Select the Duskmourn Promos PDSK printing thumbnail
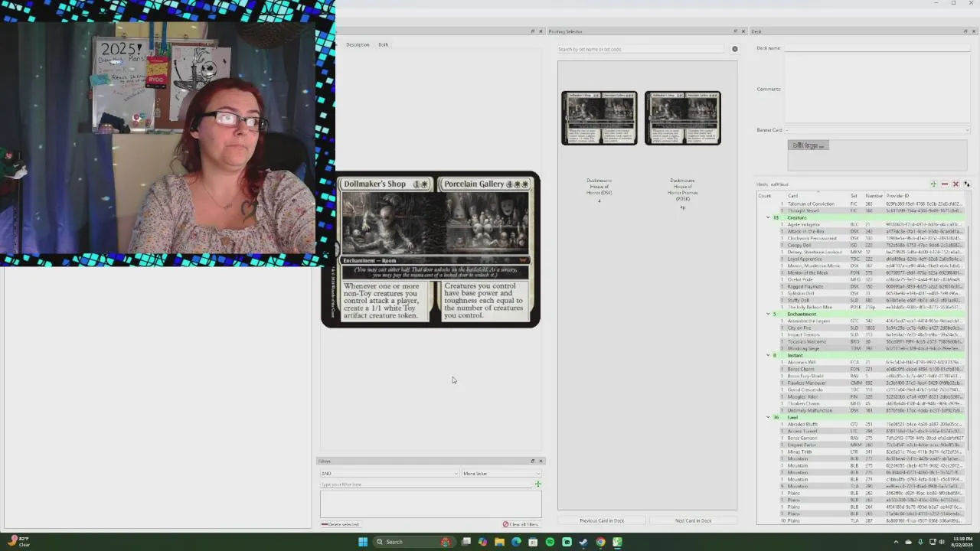980x551 pixels. coord(682,118)
